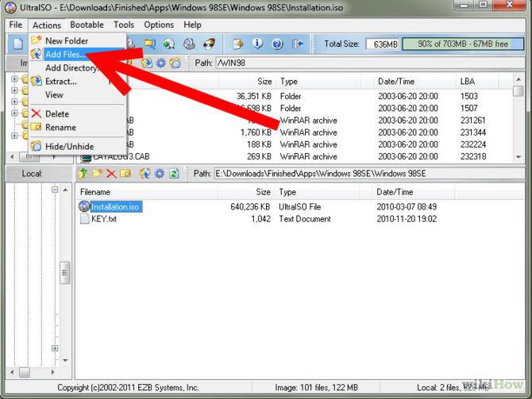Viewport: 532px width, 399px height.
Task: Open the Options menu
Action: pos(159,25)
